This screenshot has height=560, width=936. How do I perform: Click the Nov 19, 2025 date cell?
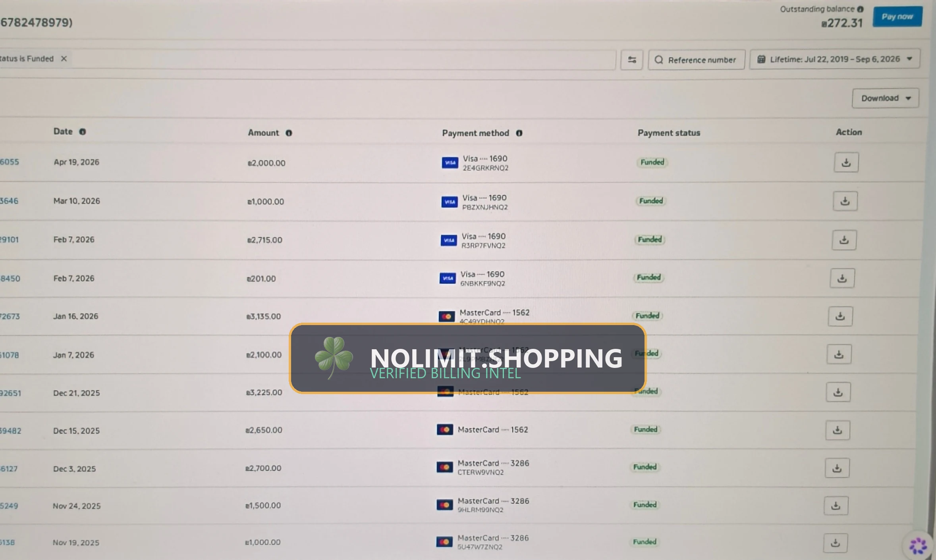pos(76,543)
